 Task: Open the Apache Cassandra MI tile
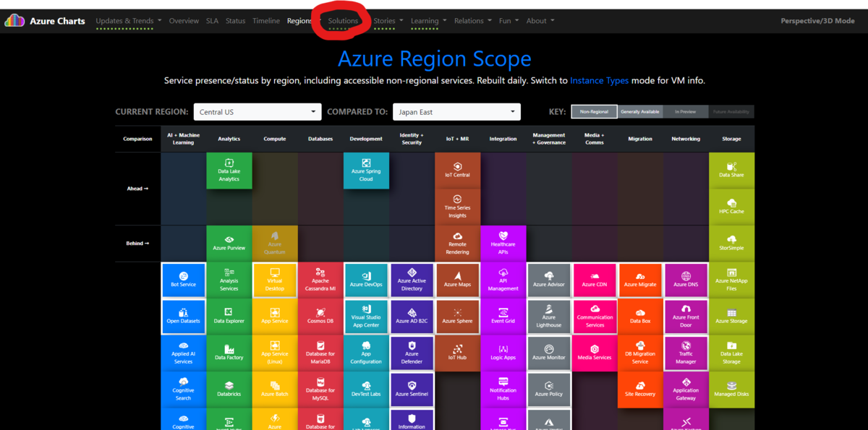(x=320, y=280)
